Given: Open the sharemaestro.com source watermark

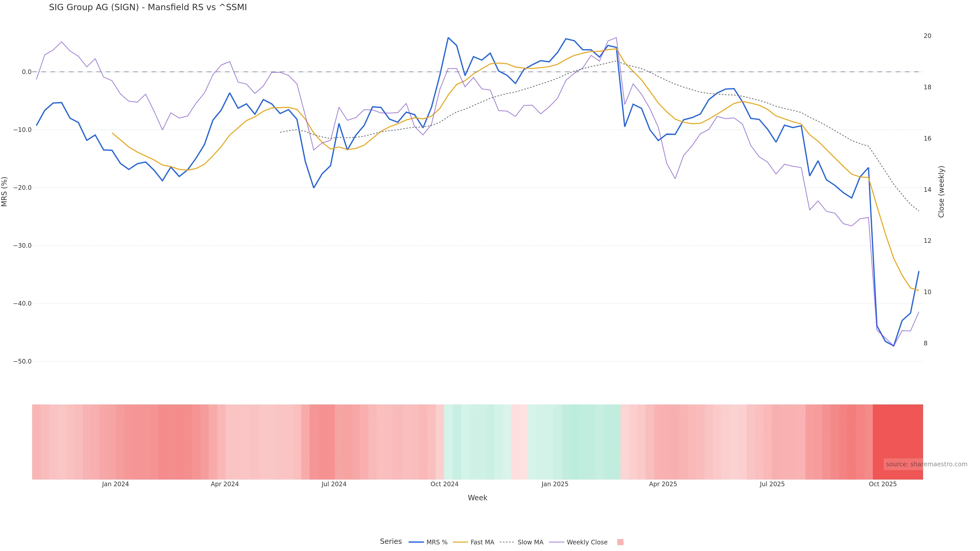Looking at the screenshot, I should click(x=926, y=464).
